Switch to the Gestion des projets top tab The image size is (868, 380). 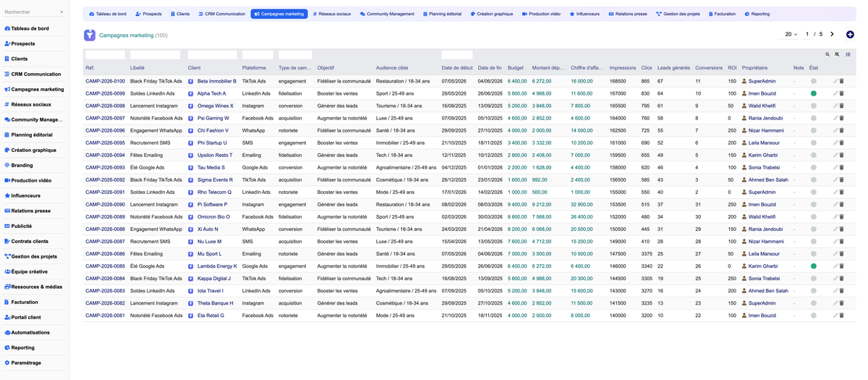coord(679,14)
